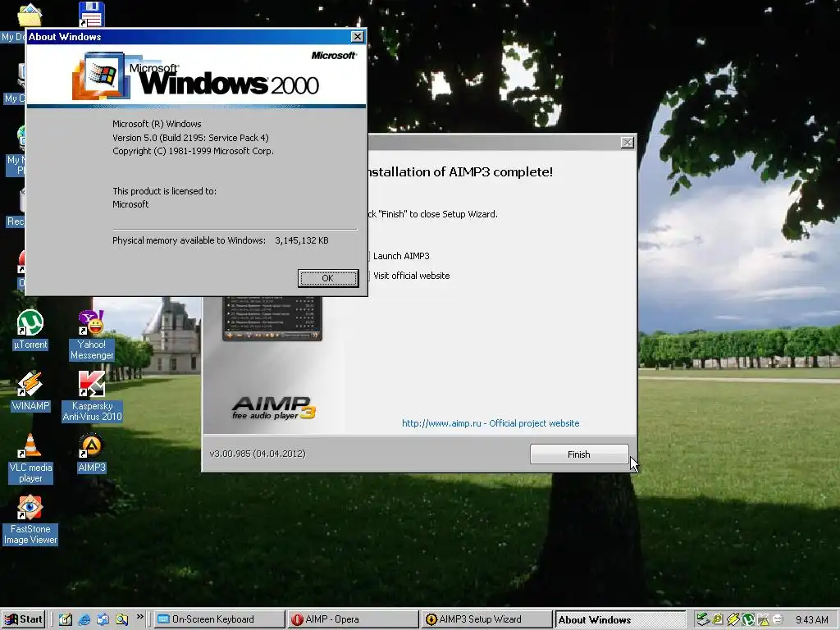Click the "Installation of AIMP3 complete!" heading
The height and width of the screenshot is (630, 840).
(x=461, y=172)
